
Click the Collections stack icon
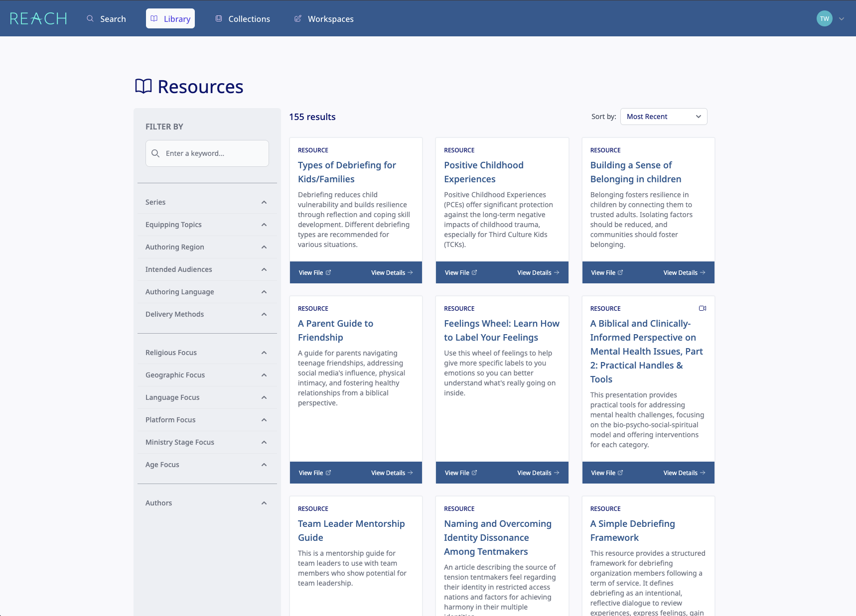coord(218,18)
